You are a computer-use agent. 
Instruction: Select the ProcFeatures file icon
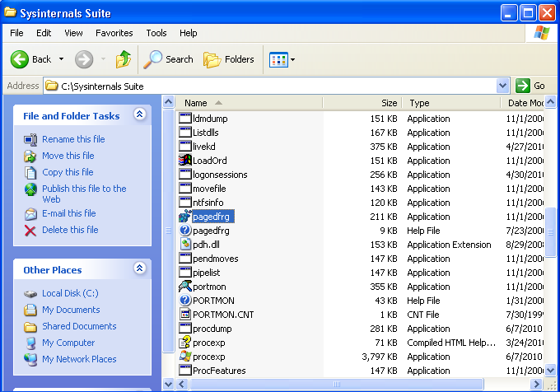pos(185,371)
